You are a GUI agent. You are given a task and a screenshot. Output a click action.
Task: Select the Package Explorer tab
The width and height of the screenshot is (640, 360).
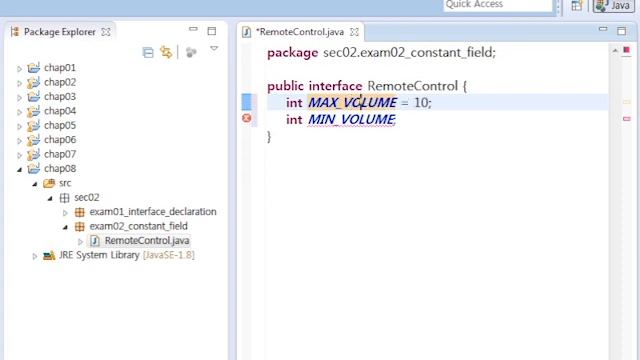click(60, 32)
